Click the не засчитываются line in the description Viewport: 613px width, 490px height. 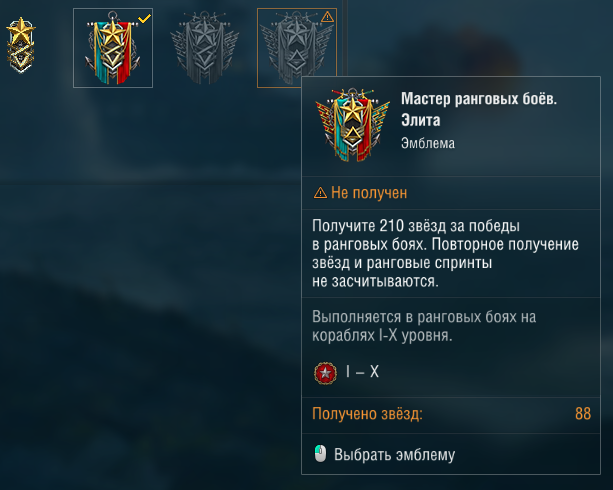(x=375, y=281)
